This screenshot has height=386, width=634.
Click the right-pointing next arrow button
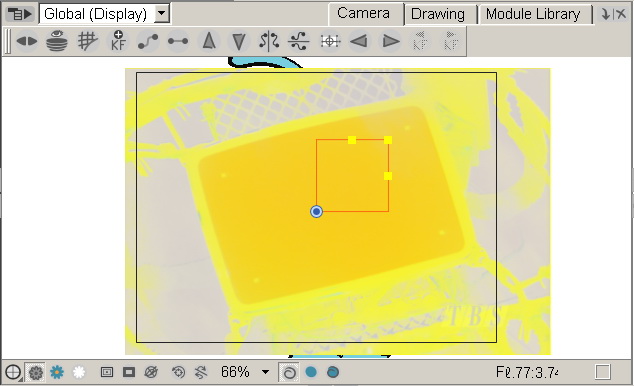pos(391,41)
